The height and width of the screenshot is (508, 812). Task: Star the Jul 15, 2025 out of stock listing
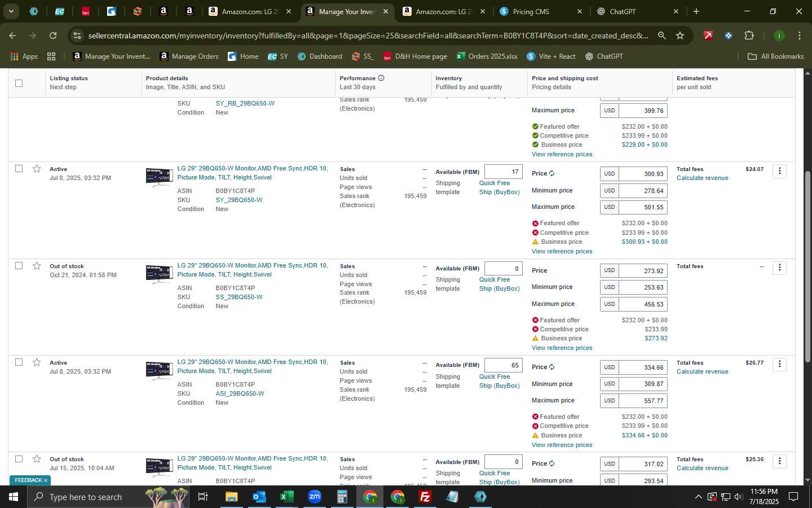pyautogui.click(x=37, y=459)
